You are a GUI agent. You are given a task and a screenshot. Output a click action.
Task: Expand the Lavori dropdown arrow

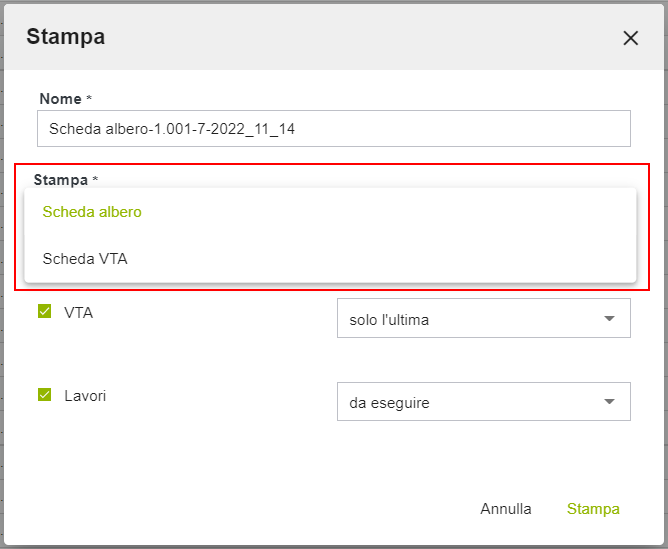tap(609, 402)
